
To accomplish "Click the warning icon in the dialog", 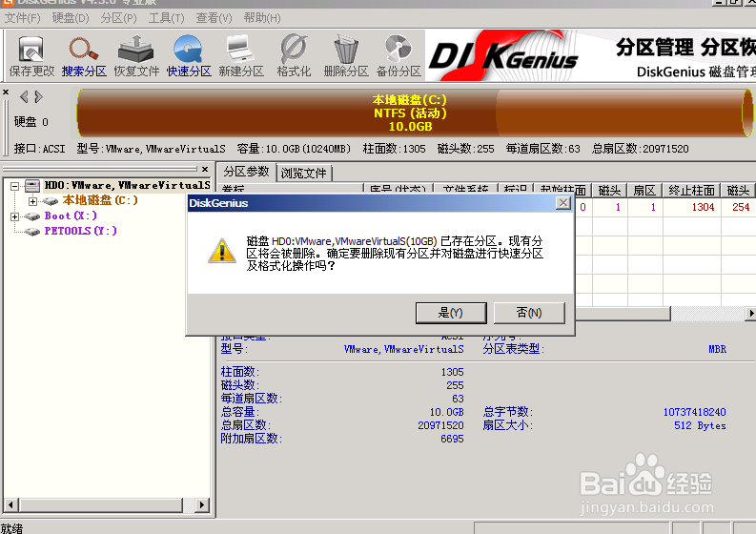I will click(222, 251).
